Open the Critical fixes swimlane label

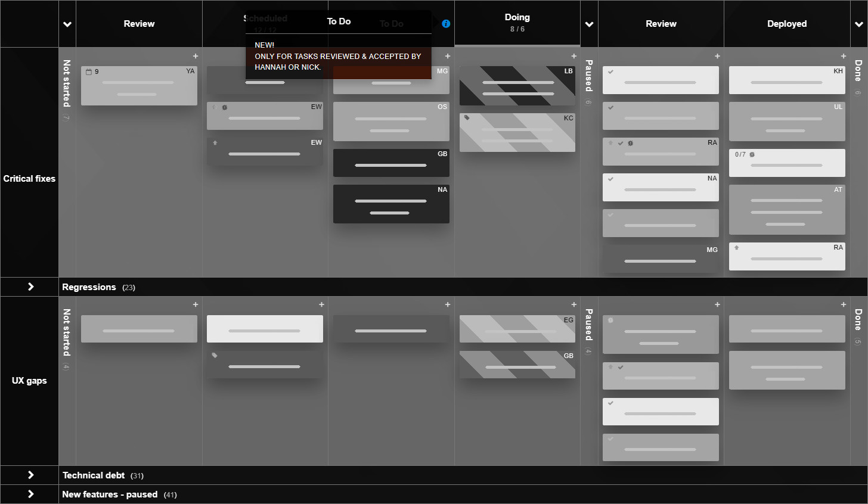[x=29, y=179]
